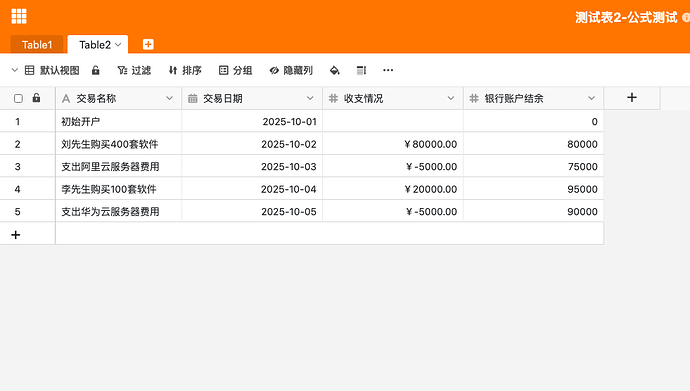
Task: Select amount cell ¥20000.00
Action: pos(393,189)
